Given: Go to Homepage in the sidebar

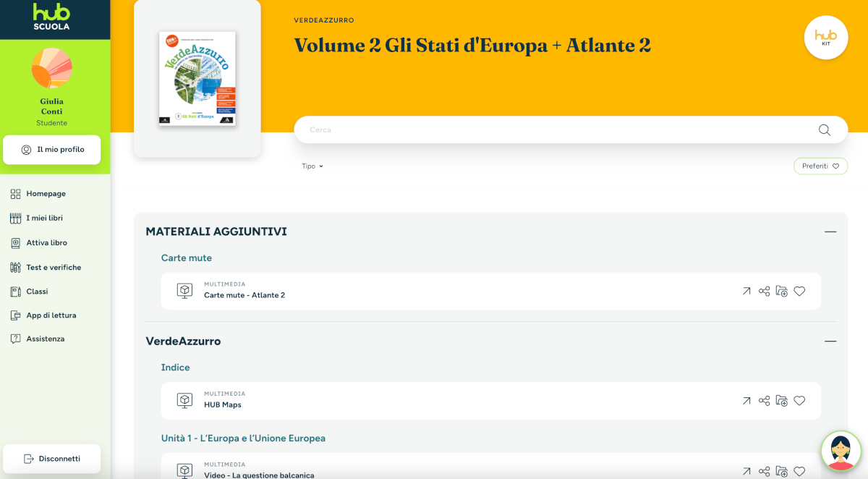Looking at the screenshot, I should 46,194.
